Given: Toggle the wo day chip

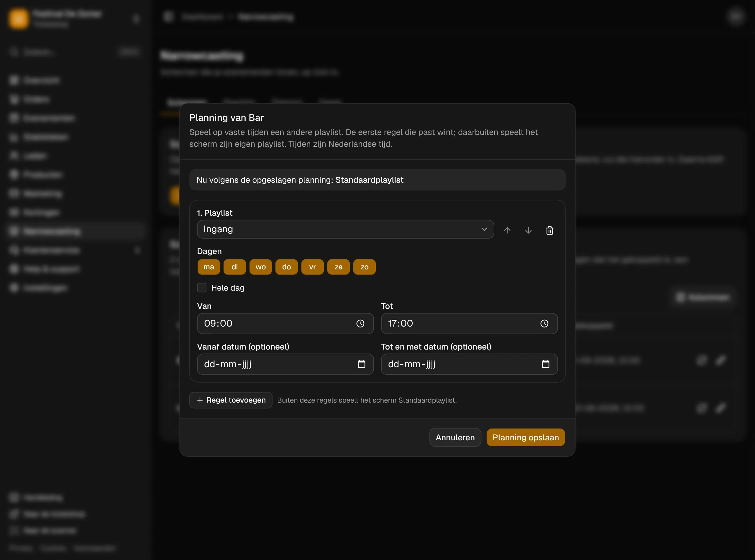Looking at the screenshot, I should pos(260,267).
